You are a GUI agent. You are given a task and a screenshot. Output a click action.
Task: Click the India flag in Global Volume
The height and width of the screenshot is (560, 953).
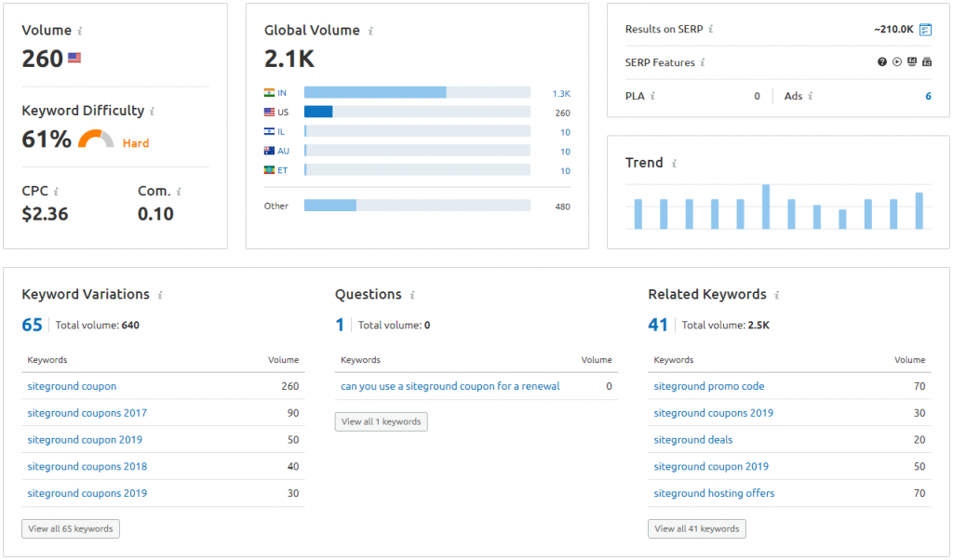click(x=269, y=93)
